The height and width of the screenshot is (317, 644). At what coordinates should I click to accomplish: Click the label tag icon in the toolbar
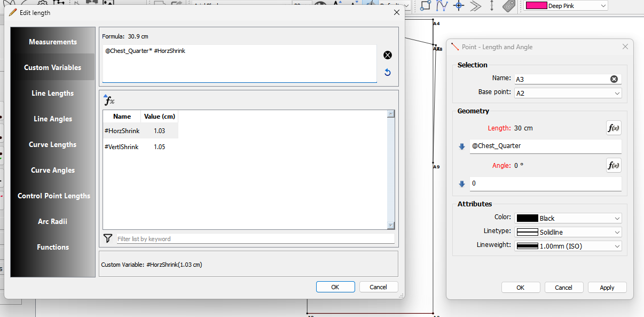(509, 6)
